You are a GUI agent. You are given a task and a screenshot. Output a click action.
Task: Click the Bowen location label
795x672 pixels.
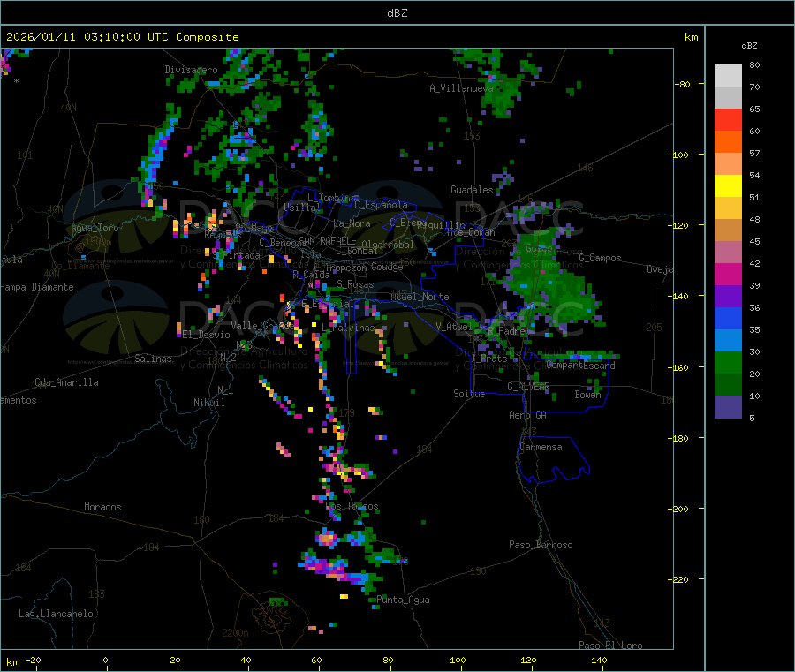pos(587,394)
